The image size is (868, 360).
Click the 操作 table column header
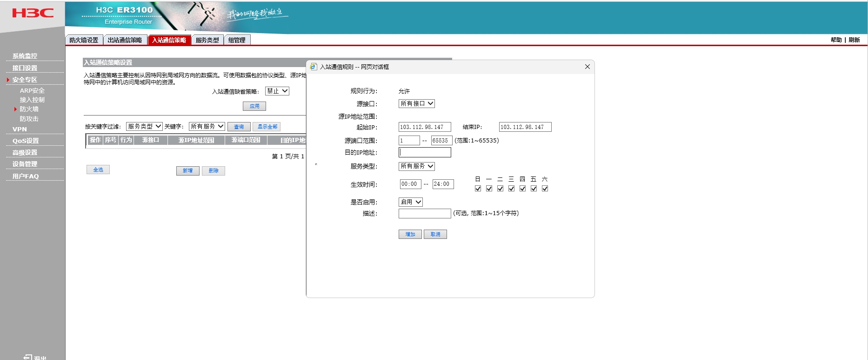pos(95,140)
